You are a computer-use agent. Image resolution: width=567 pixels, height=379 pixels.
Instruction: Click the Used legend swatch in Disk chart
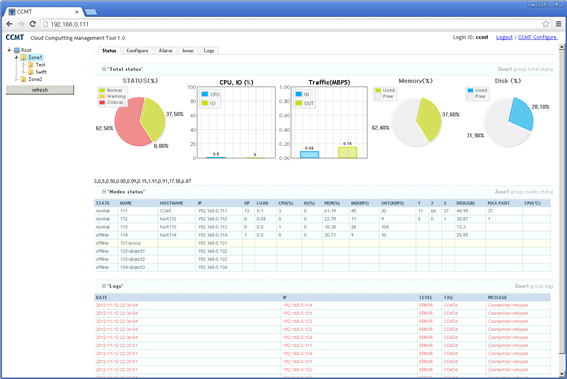click(470, 90)
